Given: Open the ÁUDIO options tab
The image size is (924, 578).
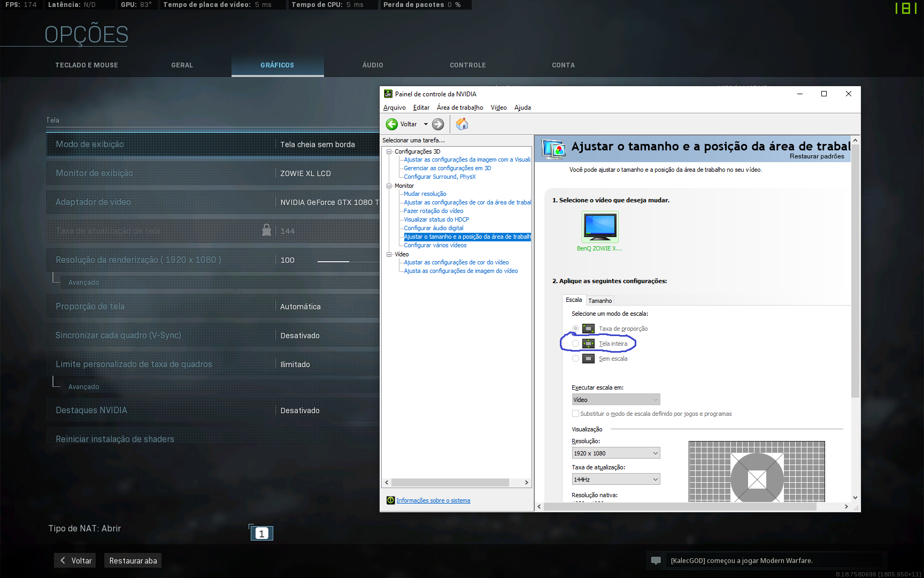Looking at the screenshot, I should tap(373, 65).
